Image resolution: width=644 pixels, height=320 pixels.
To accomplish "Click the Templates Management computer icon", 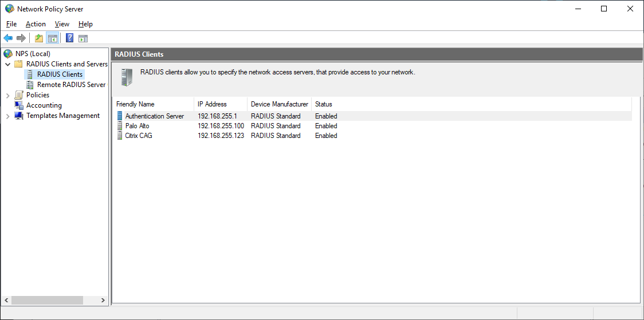I will tap(19, 116).
